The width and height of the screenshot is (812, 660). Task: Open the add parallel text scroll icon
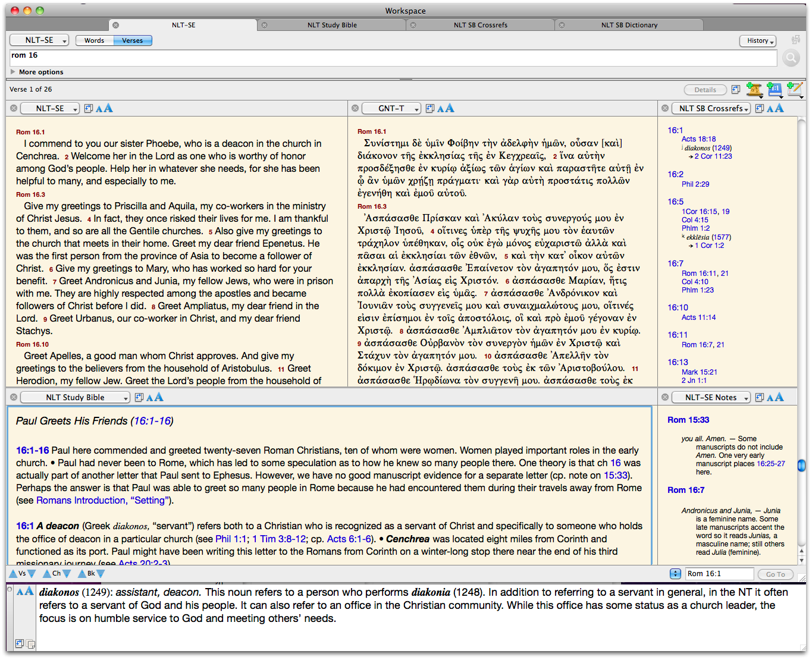(754, 90)
